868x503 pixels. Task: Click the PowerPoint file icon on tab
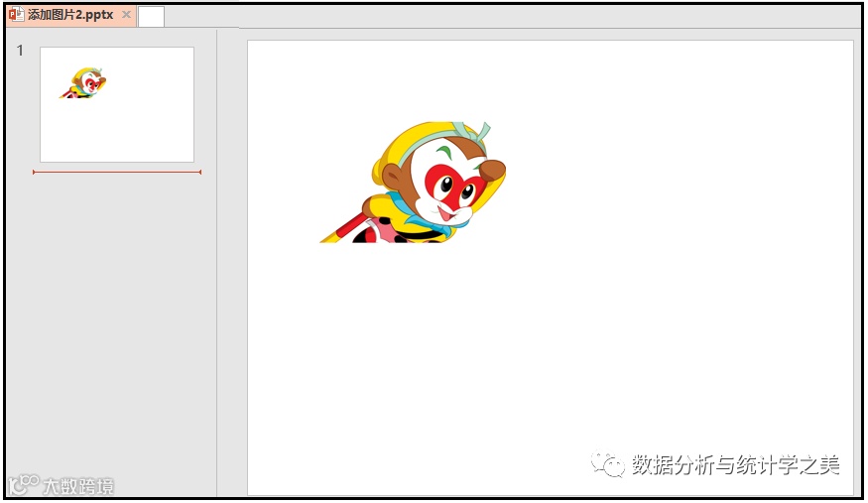(x=17, y=15)
